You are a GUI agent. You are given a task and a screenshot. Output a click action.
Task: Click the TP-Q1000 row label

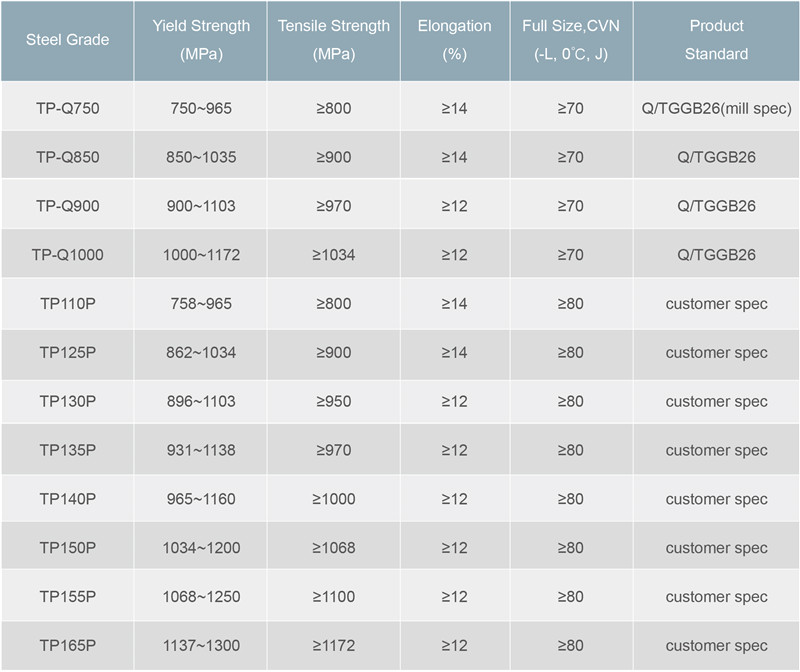point(67,255)
